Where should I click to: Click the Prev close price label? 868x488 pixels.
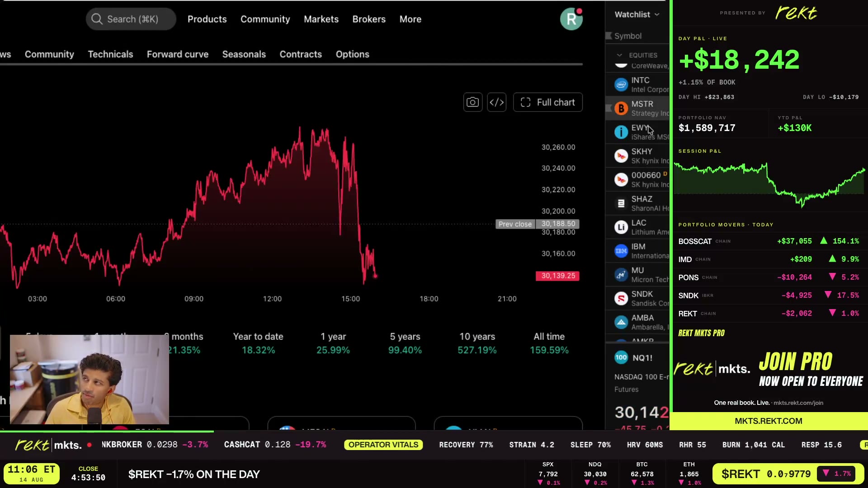click(515, 224)
